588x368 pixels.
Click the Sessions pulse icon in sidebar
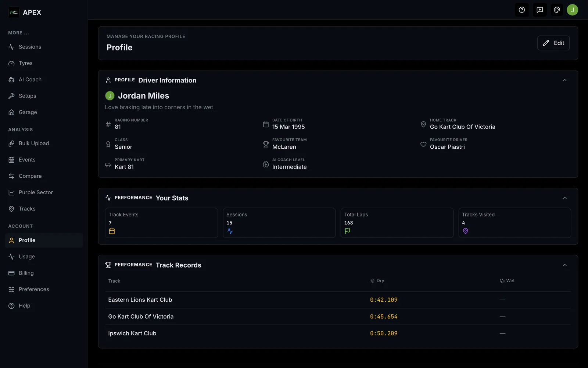[x=11, y=47]
